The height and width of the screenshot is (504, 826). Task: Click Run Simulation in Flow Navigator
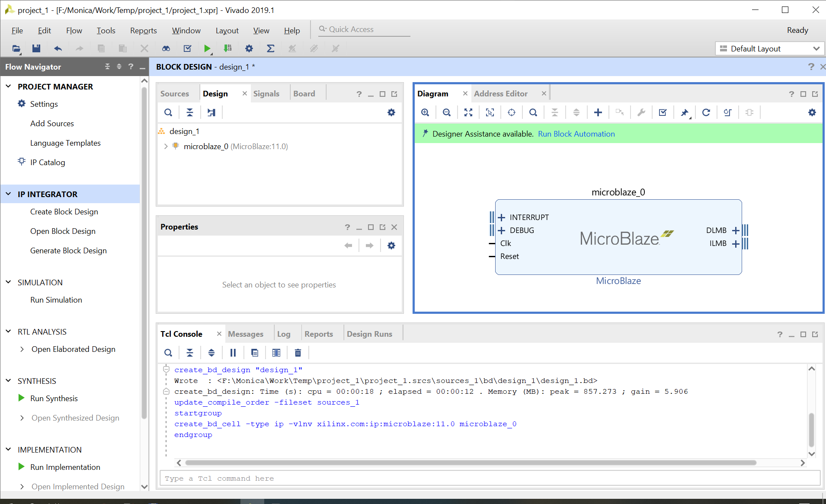tap(56, 300)
